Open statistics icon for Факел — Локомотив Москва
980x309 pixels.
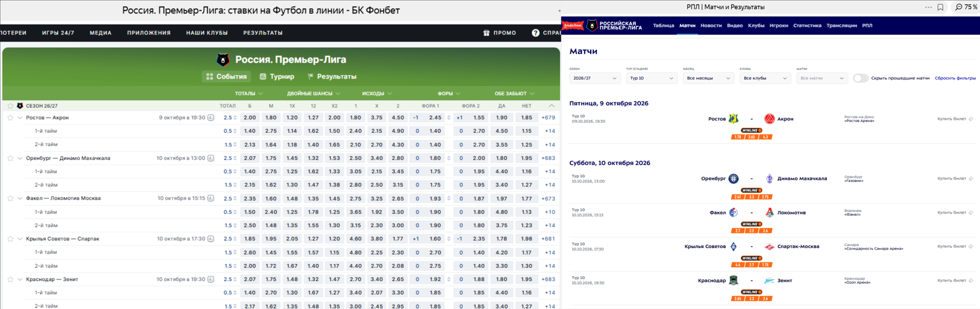(x=211, y=198)
